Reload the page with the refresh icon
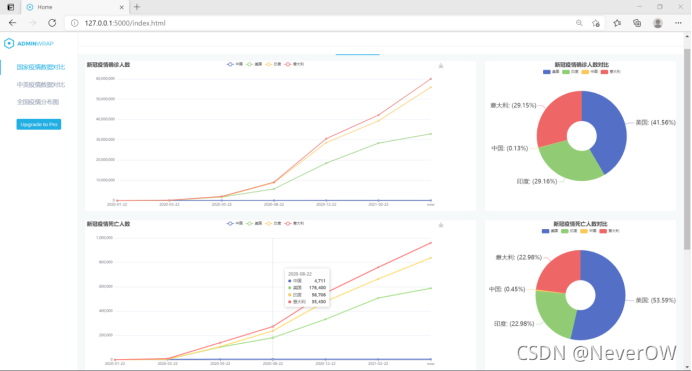Image resolution: width=692 pixels, height=371 pixels. 52,23
